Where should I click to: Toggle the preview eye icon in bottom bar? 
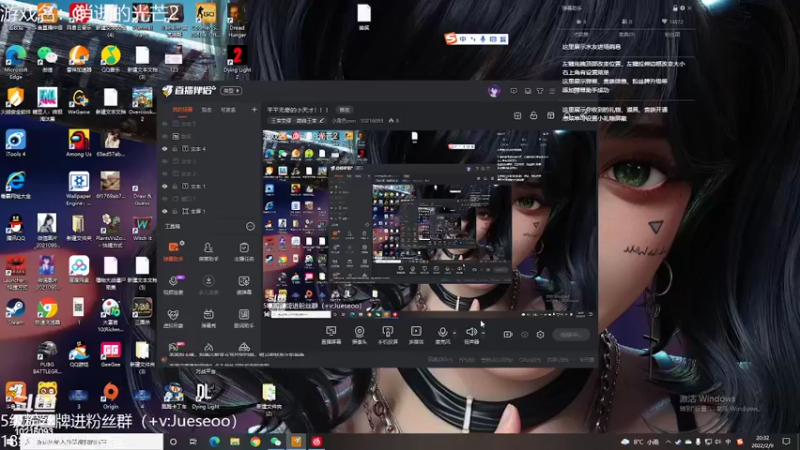pos(524,335)
